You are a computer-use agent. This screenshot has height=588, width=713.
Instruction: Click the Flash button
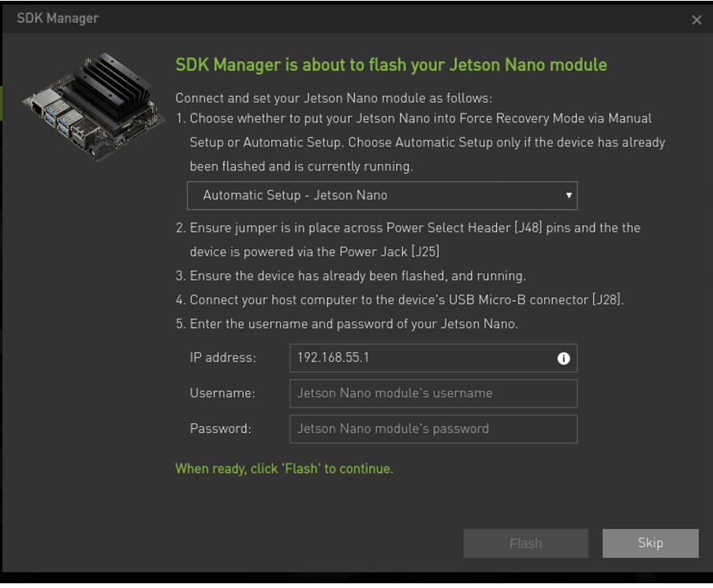point(525,543)
